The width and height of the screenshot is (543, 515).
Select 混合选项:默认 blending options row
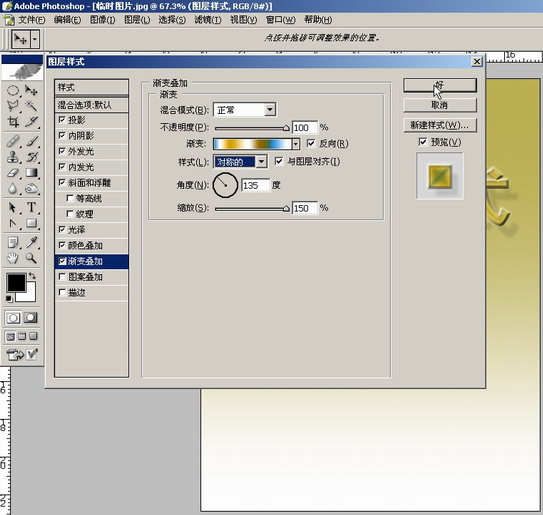click(91, 105)
